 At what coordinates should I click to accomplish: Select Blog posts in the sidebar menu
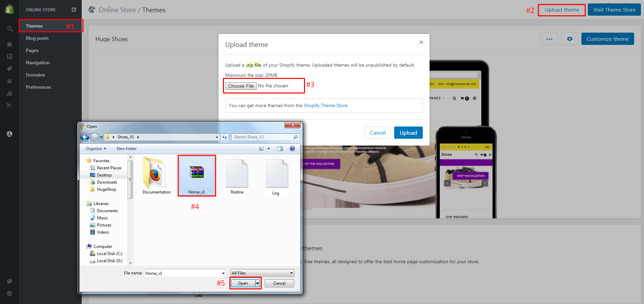click(37, 38)
